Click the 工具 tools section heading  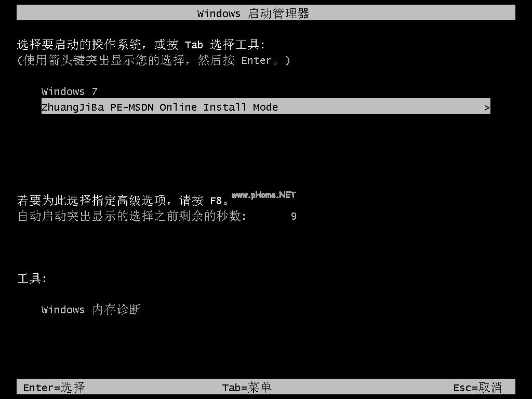coord(32,278)
